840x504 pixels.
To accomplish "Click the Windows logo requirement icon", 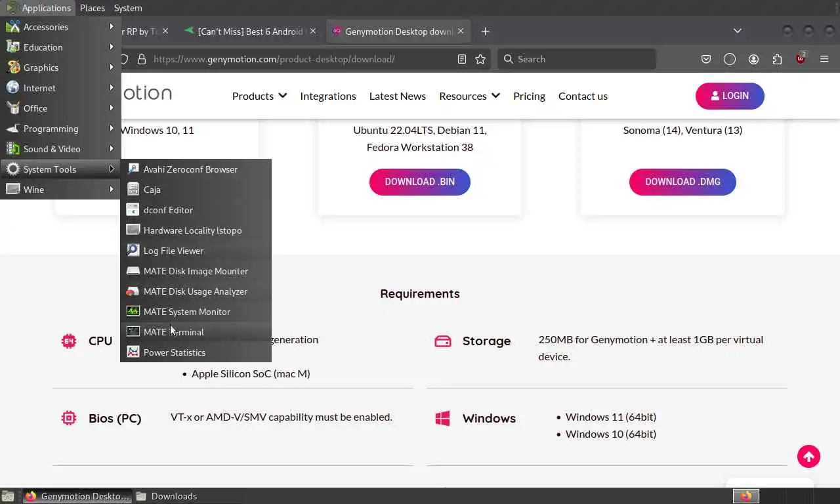I will click(443, 419).
